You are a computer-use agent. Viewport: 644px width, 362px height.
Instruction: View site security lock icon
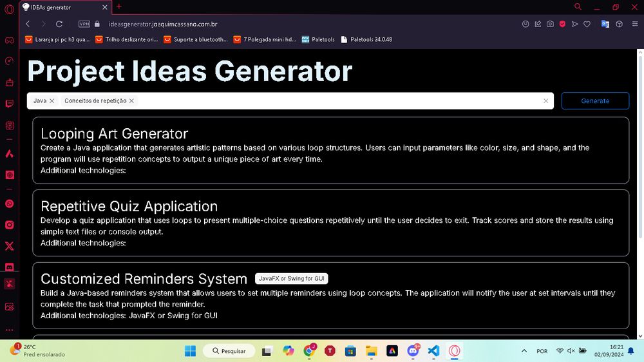[97, 24]
